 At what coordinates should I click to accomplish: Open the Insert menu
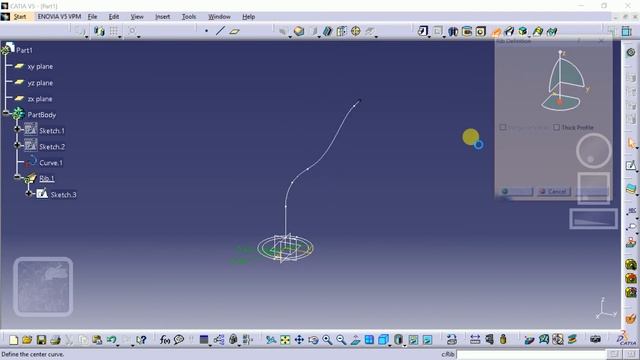[162, 17]
